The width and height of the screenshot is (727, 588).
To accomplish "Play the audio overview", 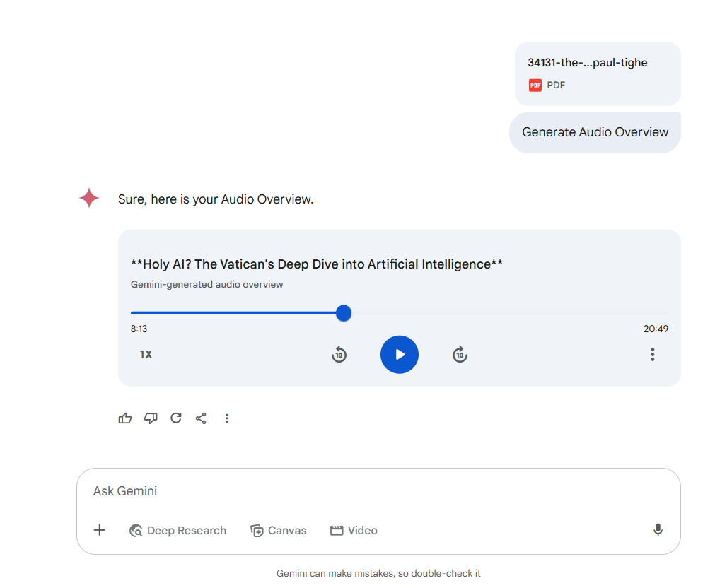I will [399, 355].
